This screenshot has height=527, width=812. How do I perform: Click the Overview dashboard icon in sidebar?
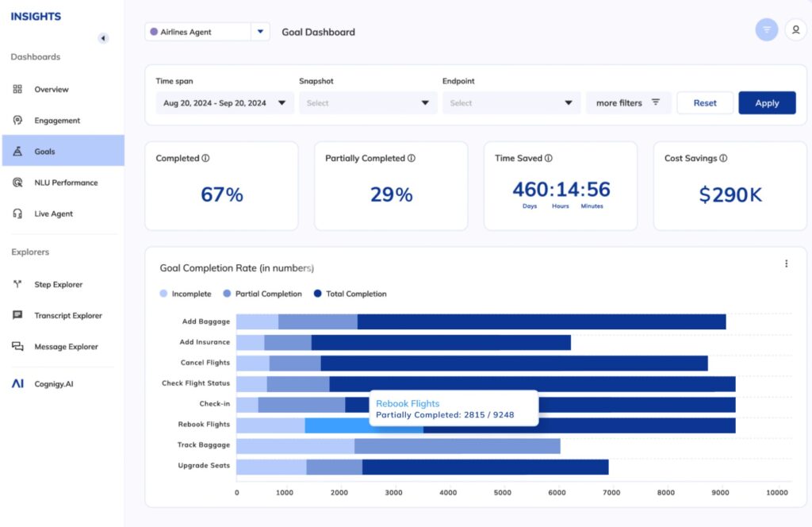click(x=17, y=90)
